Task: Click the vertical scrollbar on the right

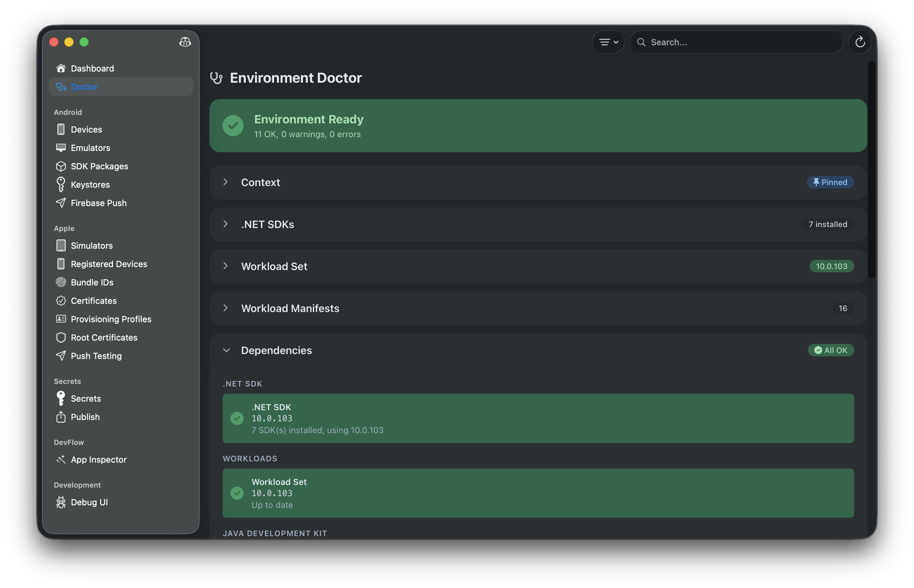Action: (871, 170)
